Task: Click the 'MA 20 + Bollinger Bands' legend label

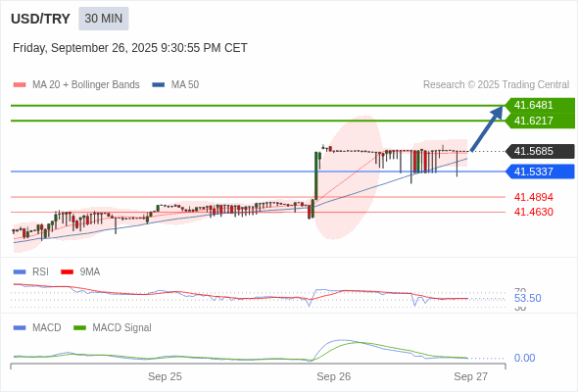Action: point(86,85)
